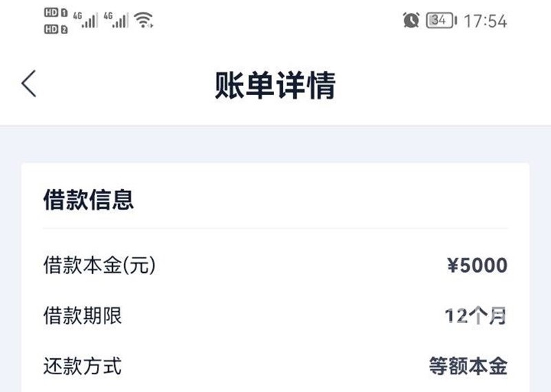Tap the Wi-Fi signal icon
The image size is (551, 392).
point(144,20)
